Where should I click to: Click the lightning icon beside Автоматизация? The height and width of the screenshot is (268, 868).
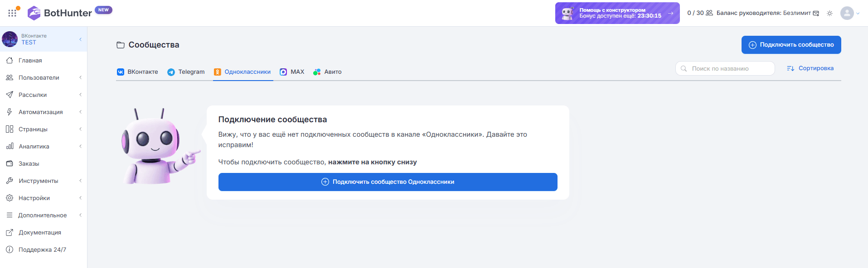[x=10, y=112]
